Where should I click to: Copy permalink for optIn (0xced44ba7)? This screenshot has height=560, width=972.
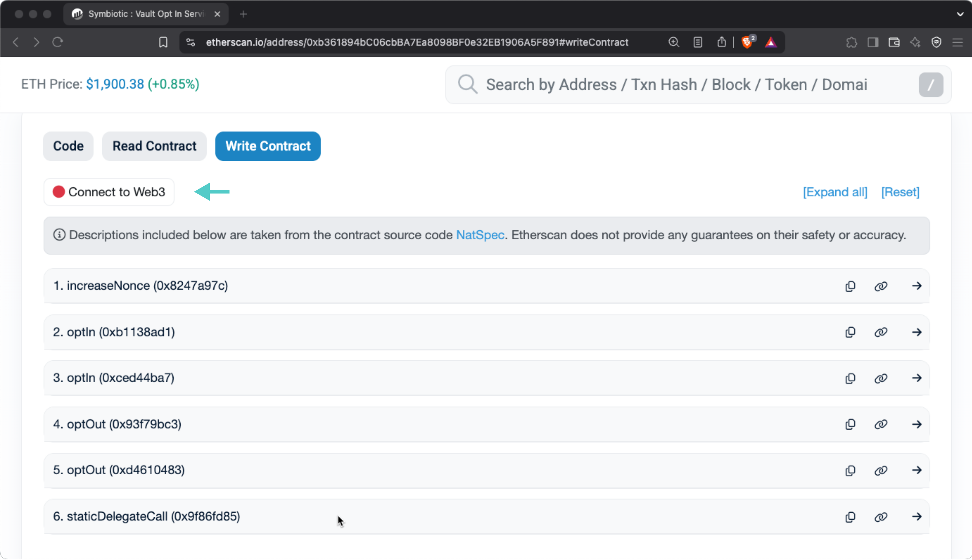(881, 378)
